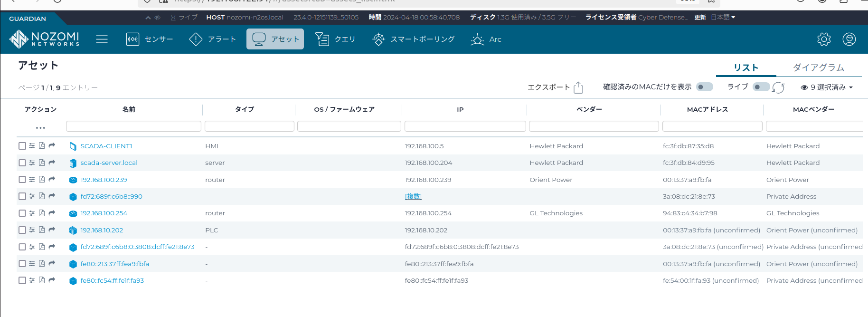Open the settings gear icon
The width and height of the screenshot is (868, 317).
click(824, 39)
